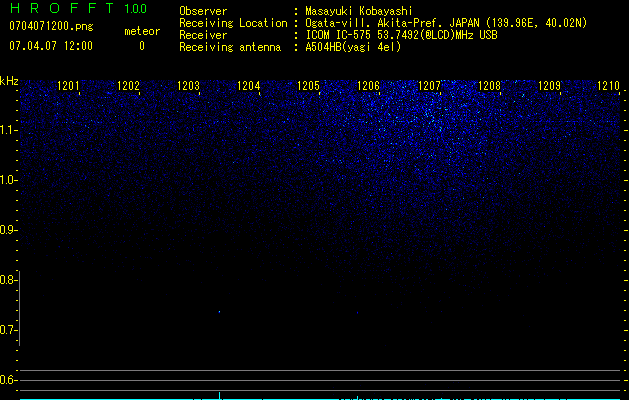
Task: Click the 0.8 kHz axis label
Action: pos(7,280)
